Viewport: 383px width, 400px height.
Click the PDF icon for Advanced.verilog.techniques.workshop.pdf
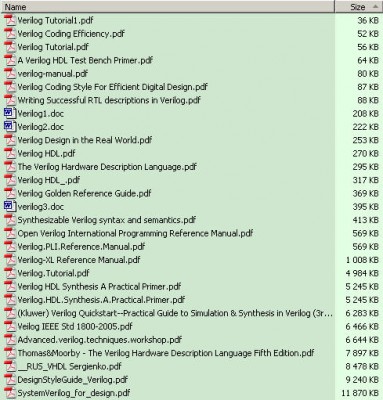[10, 340]
